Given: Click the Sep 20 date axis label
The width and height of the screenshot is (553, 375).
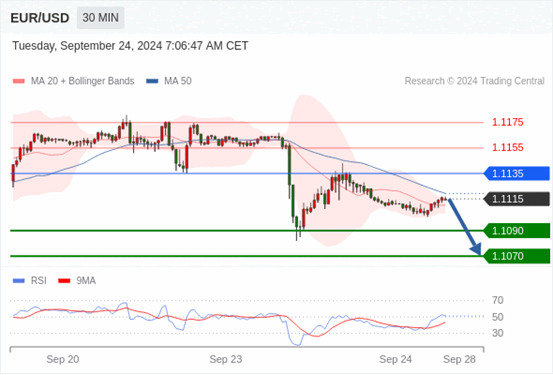Looking at the screenshot, I should pyautogui.click(x=63, y=359).
